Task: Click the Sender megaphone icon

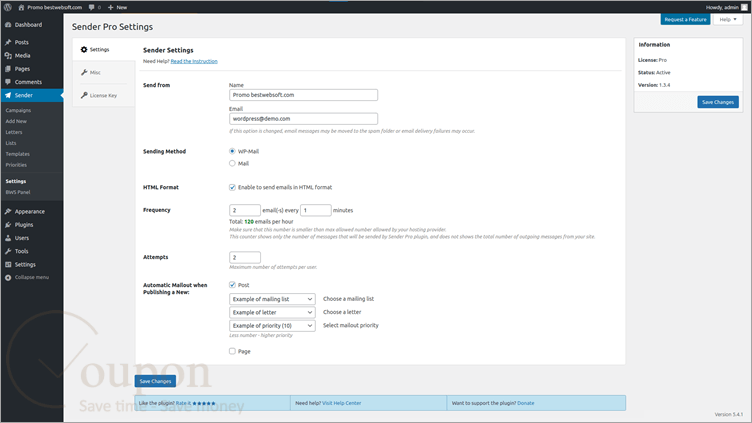Action: point(8,95)
